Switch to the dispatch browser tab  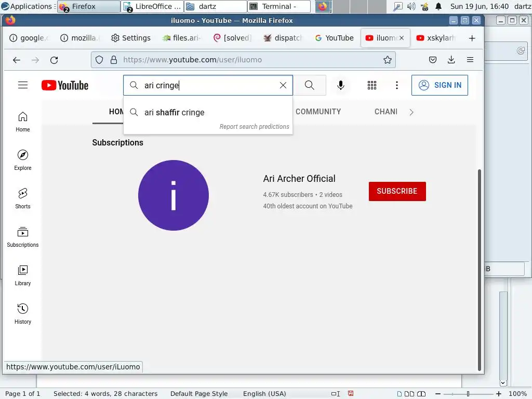coord(284,38)
